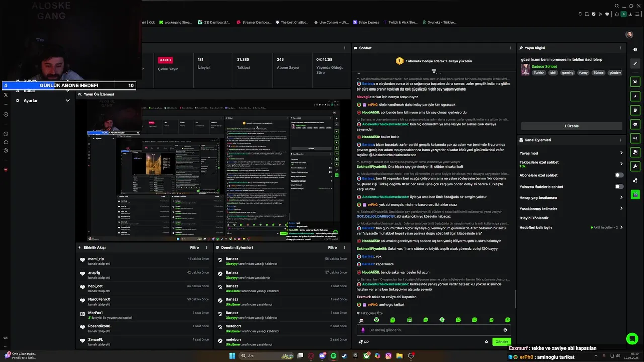The image size is (644, 362).
Task: Click the bubbles icon below message box
Action: [x=361, y=342]
